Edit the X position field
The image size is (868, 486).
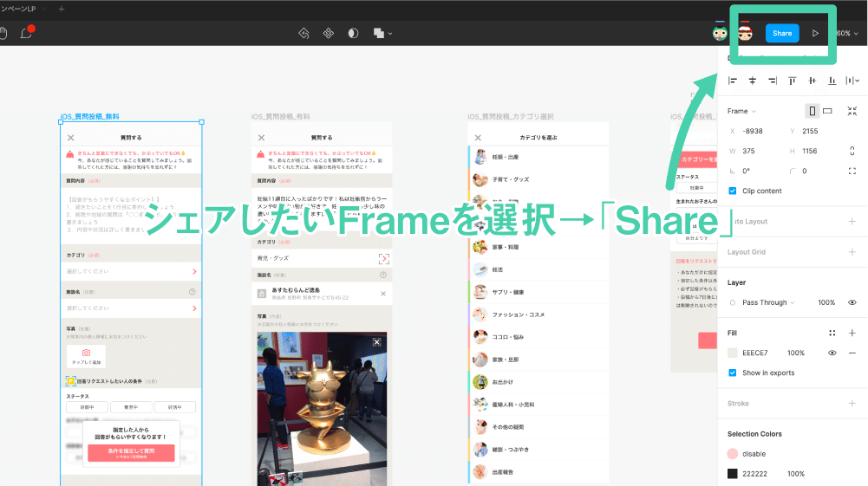coord(753,131)
